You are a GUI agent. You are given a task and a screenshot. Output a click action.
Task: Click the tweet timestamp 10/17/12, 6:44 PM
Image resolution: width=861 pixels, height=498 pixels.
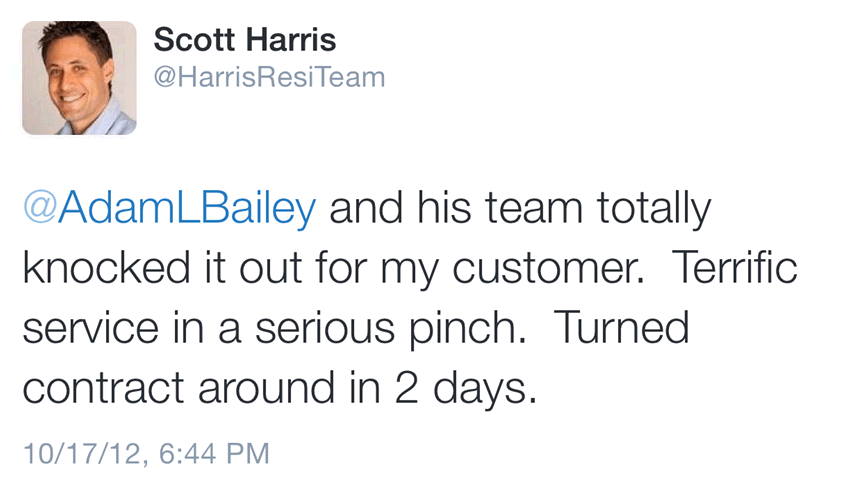pos(146,453)
